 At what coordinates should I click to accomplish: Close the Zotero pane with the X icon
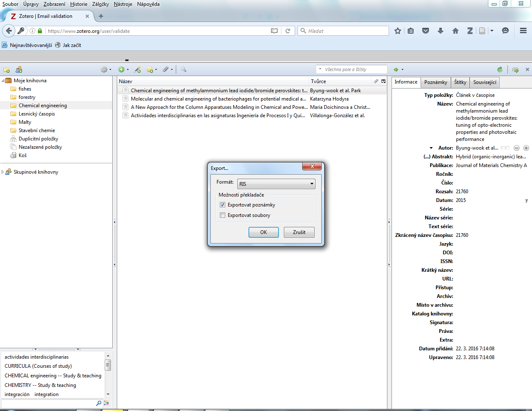click(x=527, y=69)
